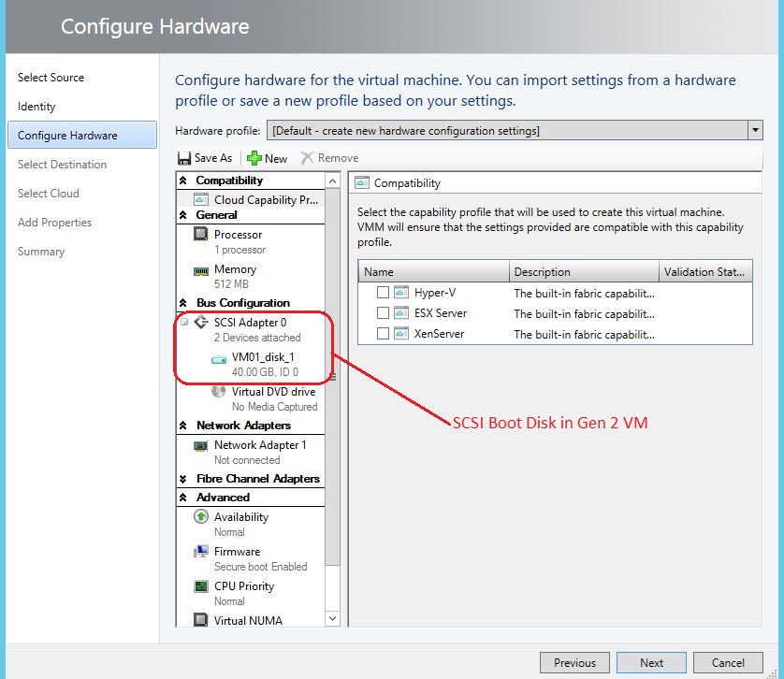The width and height of the screenshot is (784, 679).
Task: Select "No Media Captured" DVD status text
Action: tap(274, 407)
